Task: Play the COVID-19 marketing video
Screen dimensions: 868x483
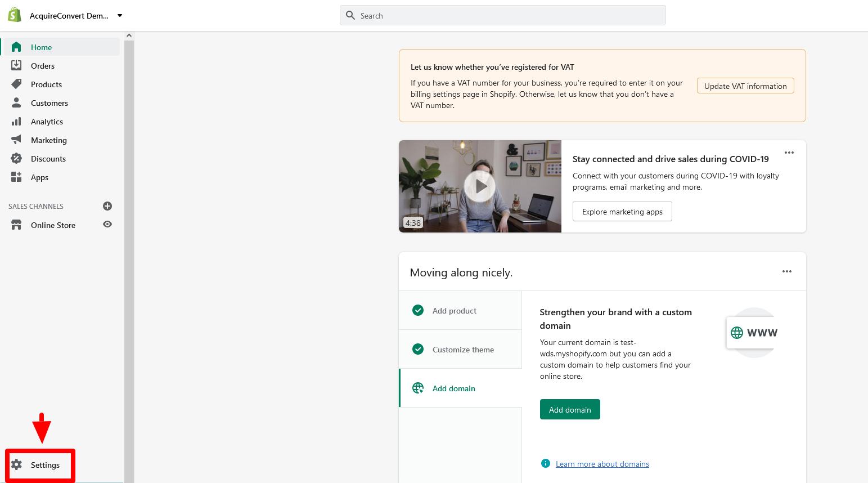Action: pos(480,186)
